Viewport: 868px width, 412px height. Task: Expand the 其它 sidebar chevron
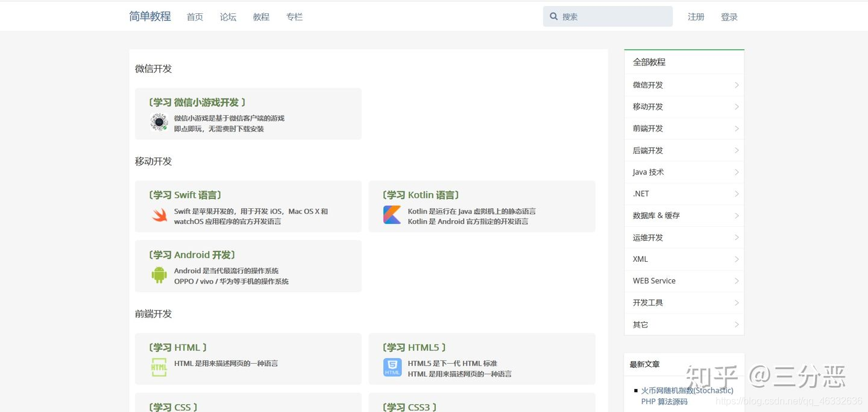point(737,325)
